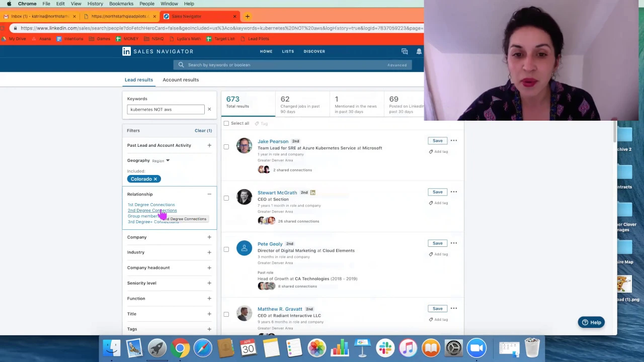Click the keywords input field
The image size is (644, 362).
(166, 109)
